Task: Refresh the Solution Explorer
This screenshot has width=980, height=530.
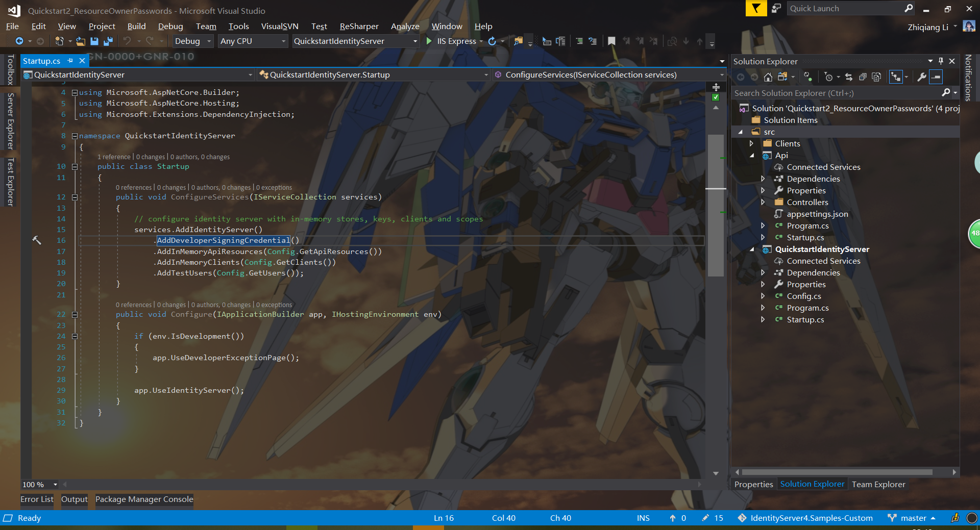Action: pos(808,77)
